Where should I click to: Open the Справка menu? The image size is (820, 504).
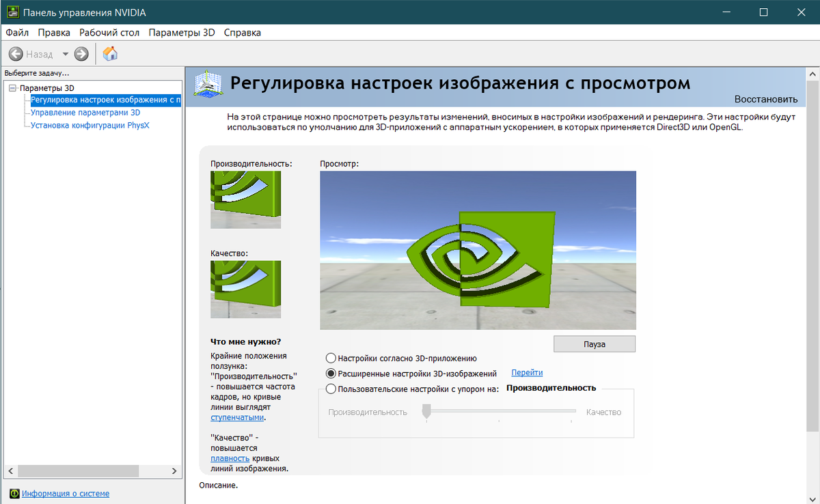tap(243, 33)
